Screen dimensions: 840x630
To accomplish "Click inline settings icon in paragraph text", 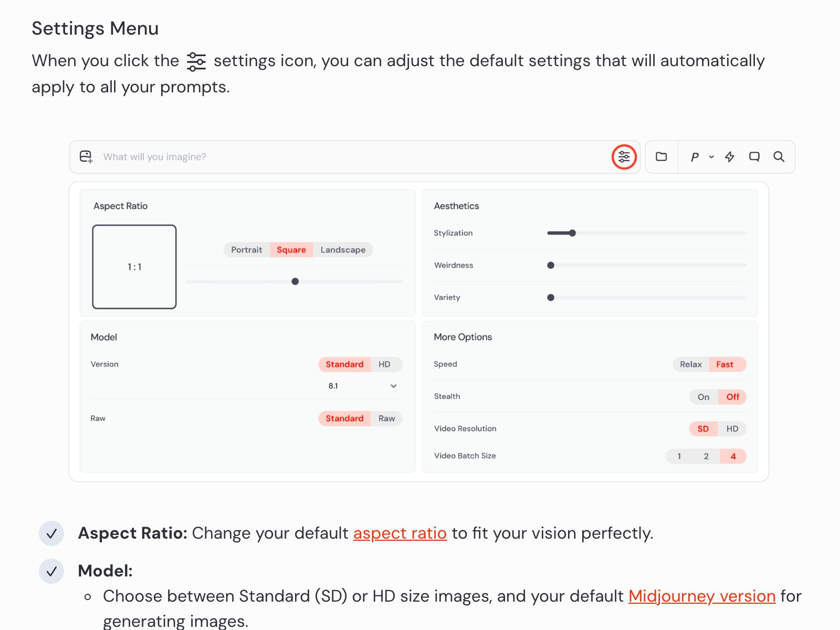I will click(196, 61).
